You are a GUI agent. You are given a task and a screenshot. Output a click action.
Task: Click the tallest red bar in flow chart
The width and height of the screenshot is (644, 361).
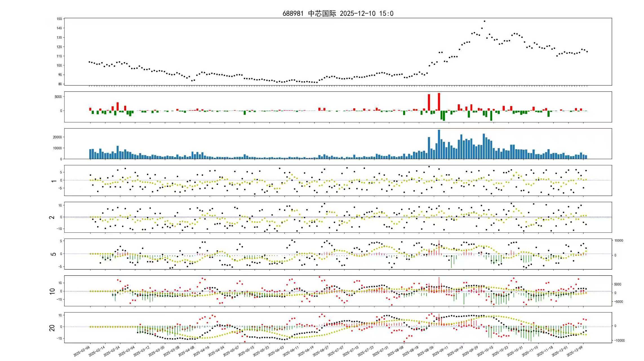pyautogui.click(x=439, y=102)
